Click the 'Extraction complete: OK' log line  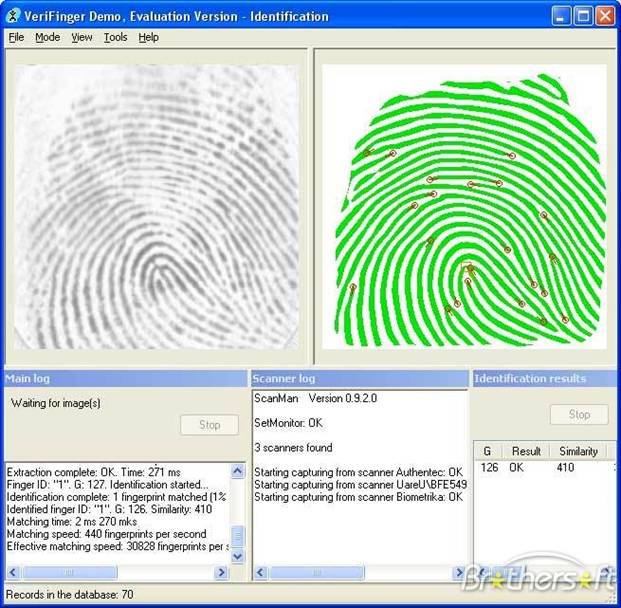click(x=93, y=472)
